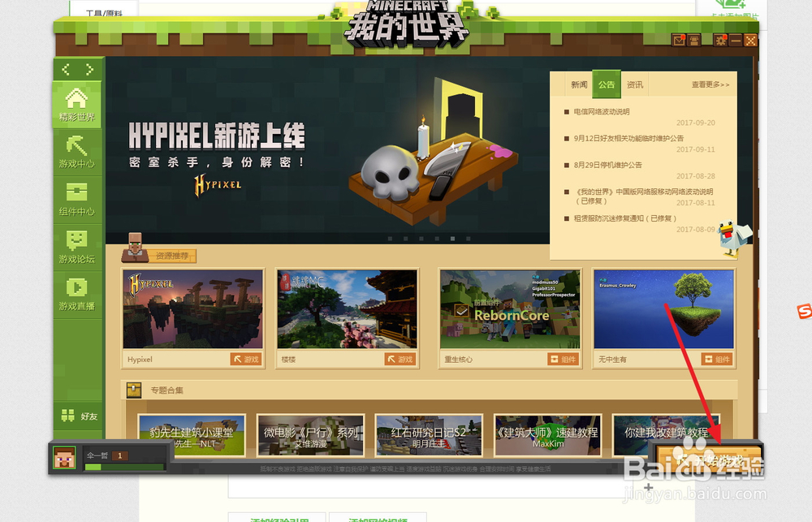Click the Hypixel 新游上线 banner

click(327, 150)
